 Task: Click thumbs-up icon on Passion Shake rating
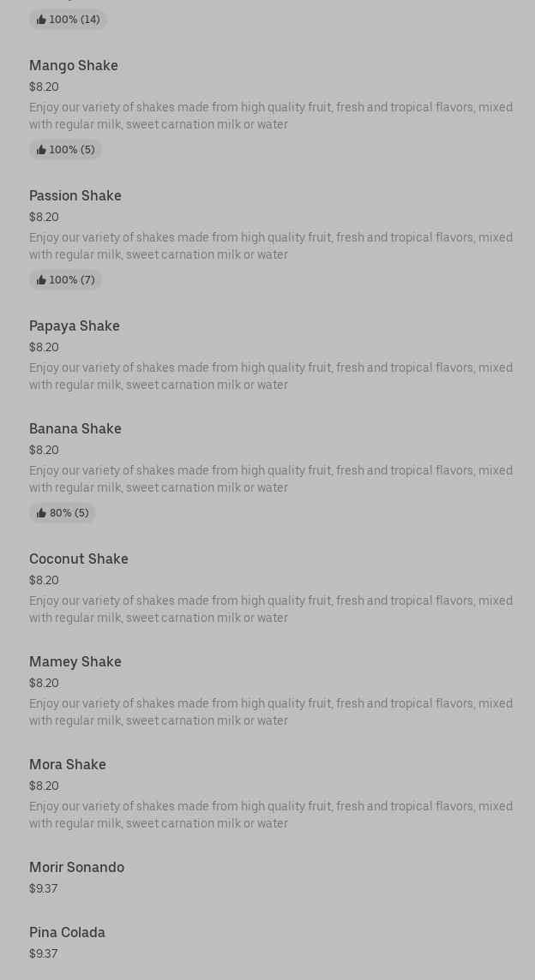point(41,280)
